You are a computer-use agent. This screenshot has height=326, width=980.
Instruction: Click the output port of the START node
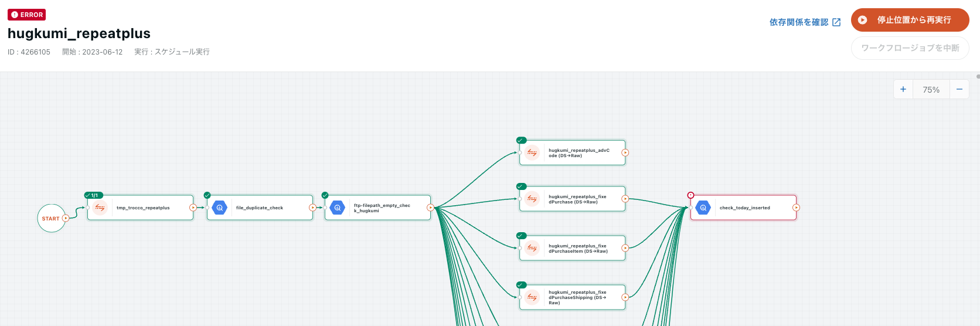click(x=66, y=218)
